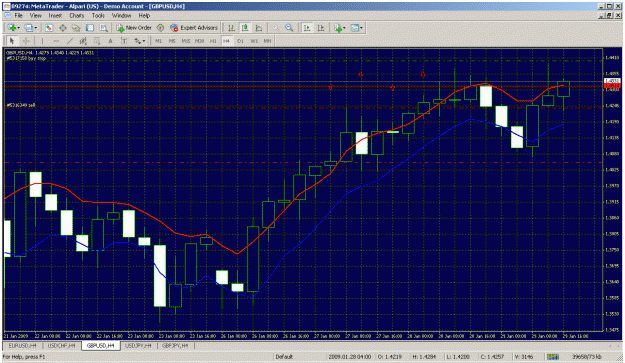Open the File menu
Screen dimensions: 625x363
pos(18,16)
